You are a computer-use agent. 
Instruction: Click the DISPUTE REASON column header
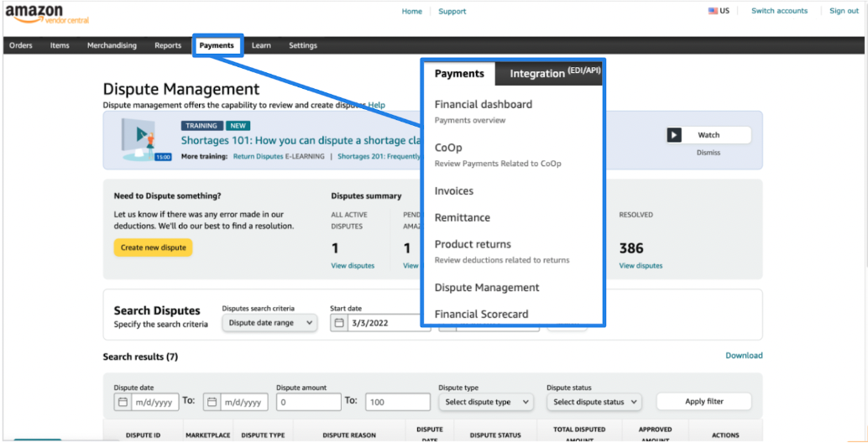click(x=349, y=435)
